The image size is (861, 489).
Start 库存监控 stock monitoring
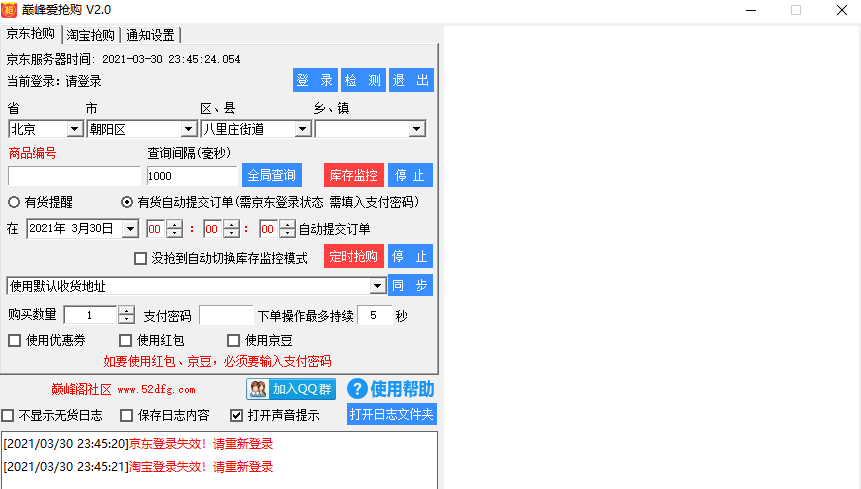353,175
